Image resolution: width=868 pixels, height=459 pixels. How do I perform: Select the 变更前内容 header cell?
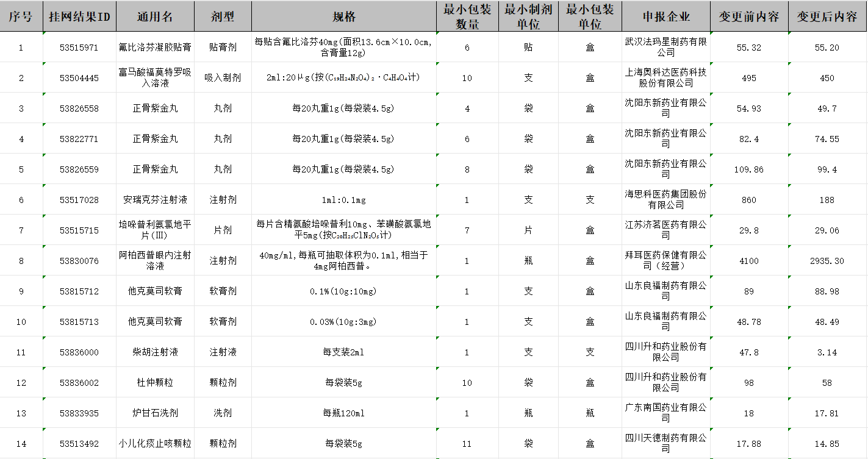(748, 16)
